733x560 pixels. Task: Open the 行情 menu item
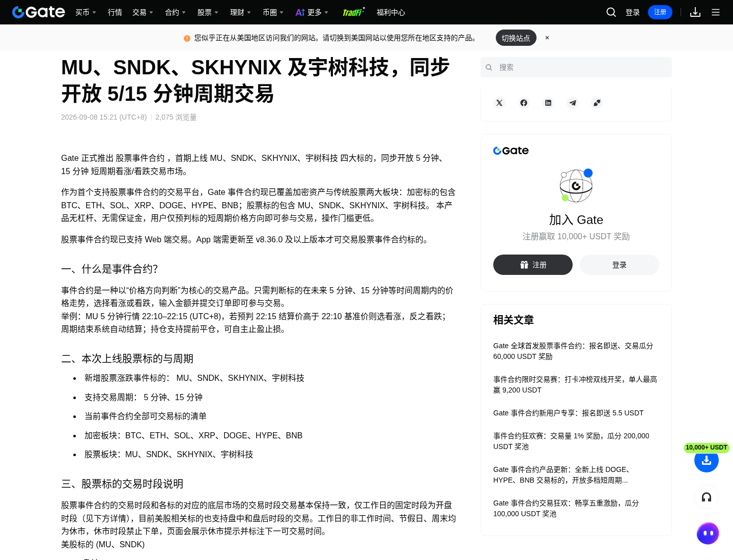(115, 12)
